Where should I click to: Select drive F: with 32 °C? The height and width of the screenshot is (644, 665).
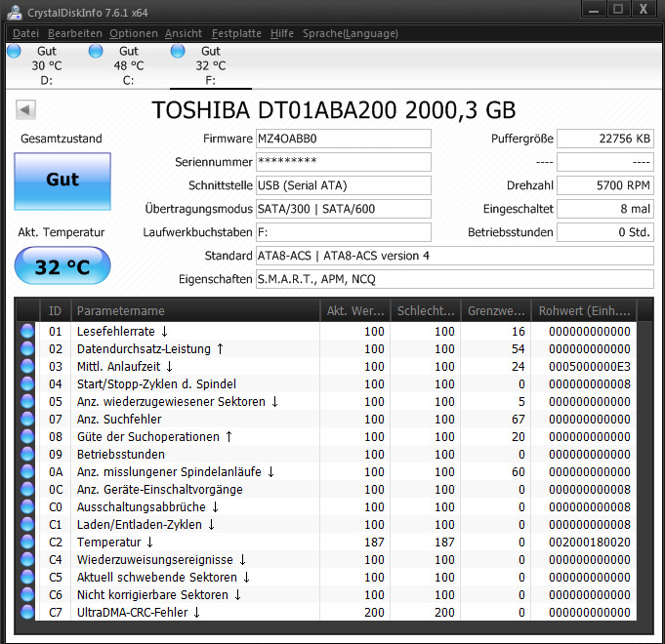(x=211, y=65)
